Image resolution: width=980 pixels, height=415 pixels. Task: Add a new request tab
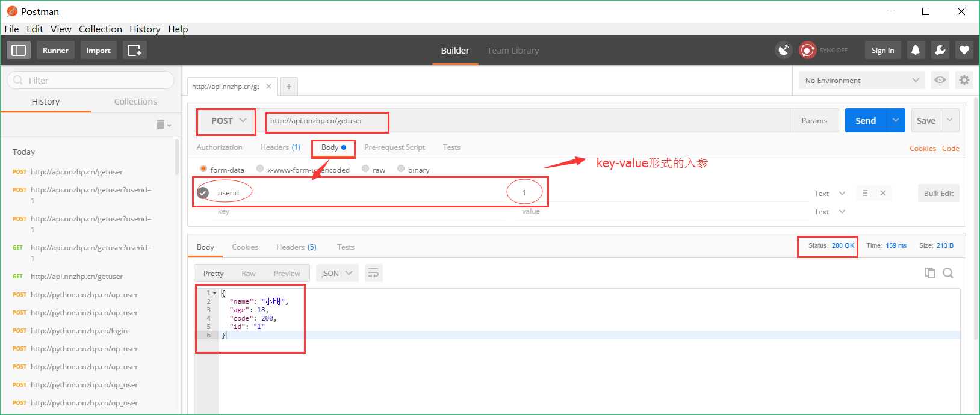pos(289,87)
